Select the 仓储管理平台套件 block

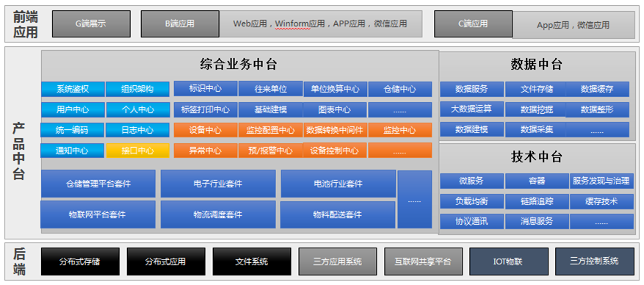(x=98, y=184)
